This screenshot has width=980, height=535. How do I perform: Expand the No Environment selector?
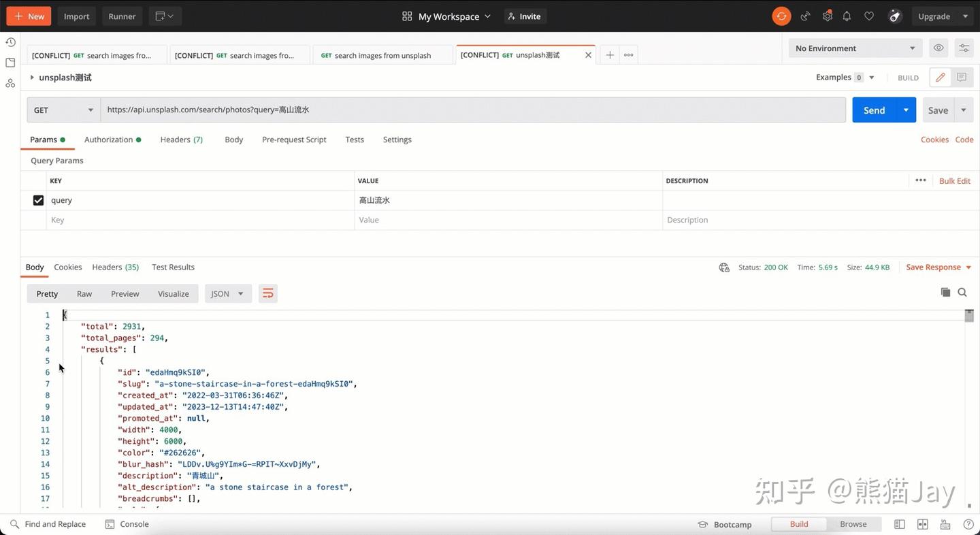(855, 48)
